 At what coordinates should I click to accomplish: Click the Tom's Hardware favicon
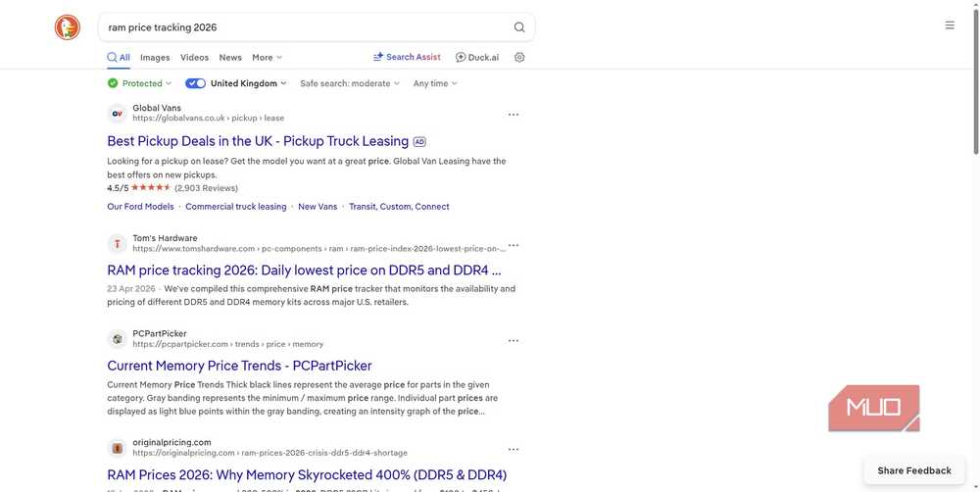[x=117, y=244]
